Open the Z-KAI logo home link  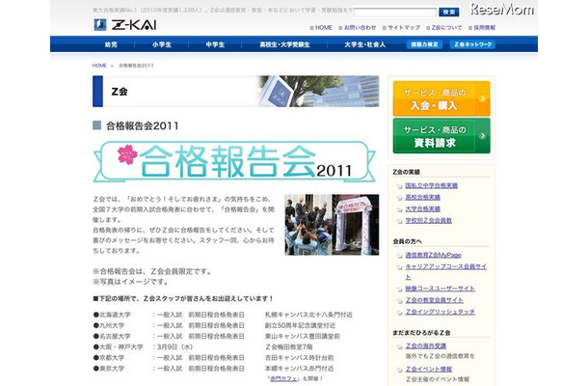point(125,25)
